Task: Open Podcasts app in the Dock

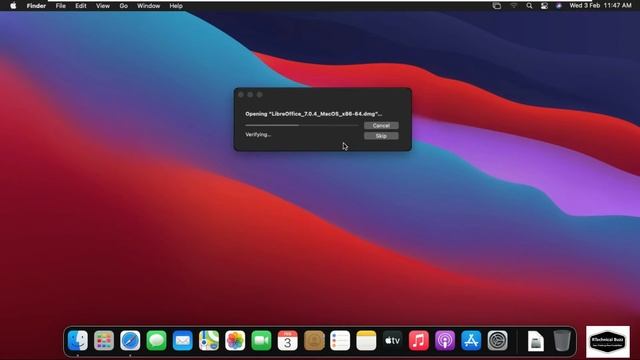Action: tap(445, 340)
